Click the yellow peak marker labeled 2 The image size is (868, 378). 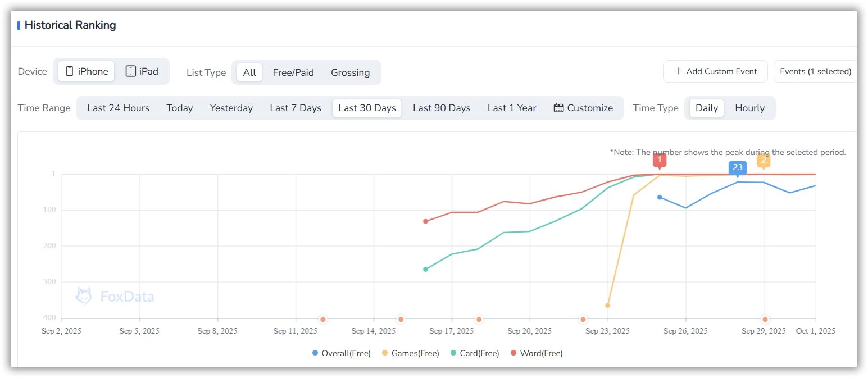click(x=764, y=160)
